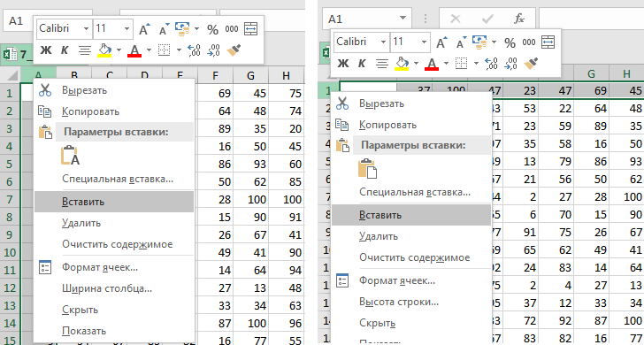Choose Показать in the left context menu

click(114, 331)
